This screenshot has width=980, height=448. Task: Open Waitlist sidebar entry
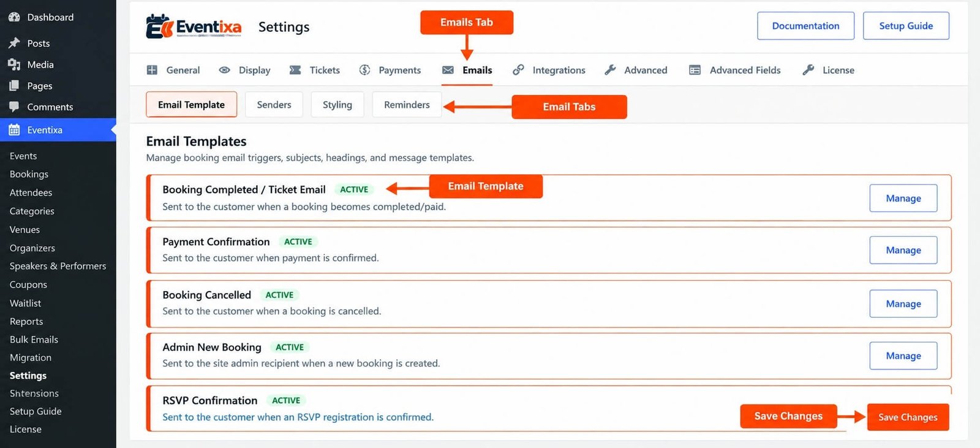coord(25,303)
